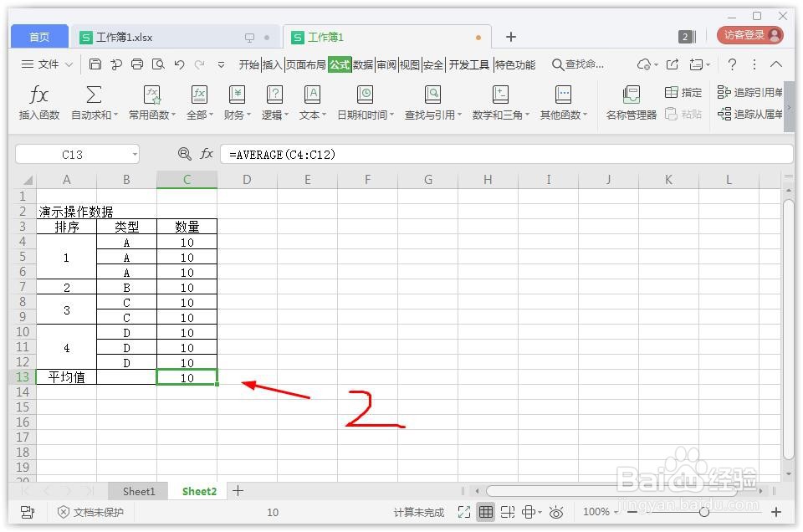803x532 pixels.
Task: Click the fx icon beside formula bar
Action: 207,154
